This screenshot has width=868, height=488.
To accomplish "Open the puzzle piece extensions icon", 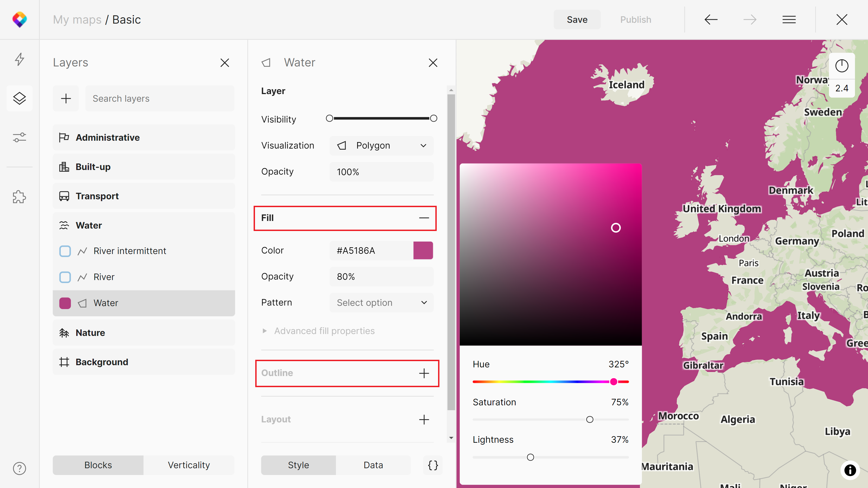I will tap(20, 197).
